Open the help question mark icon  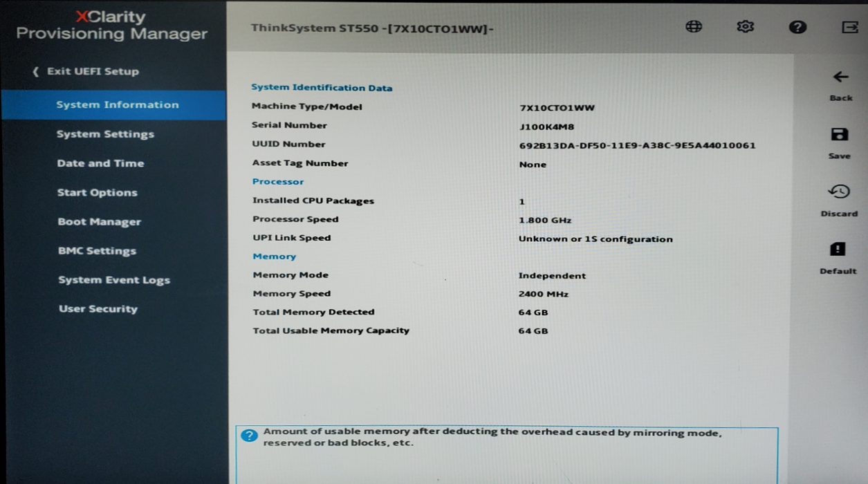[x=797, y=27]
